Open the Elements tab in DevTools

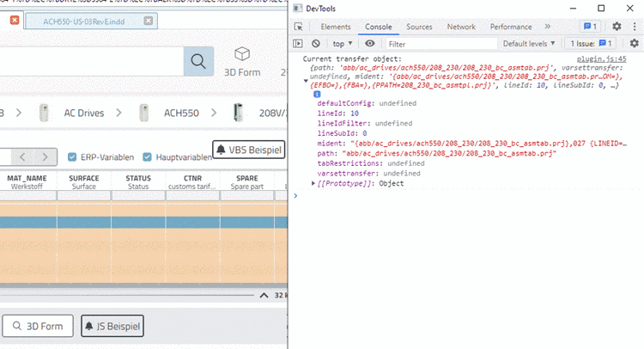point(336,27)
